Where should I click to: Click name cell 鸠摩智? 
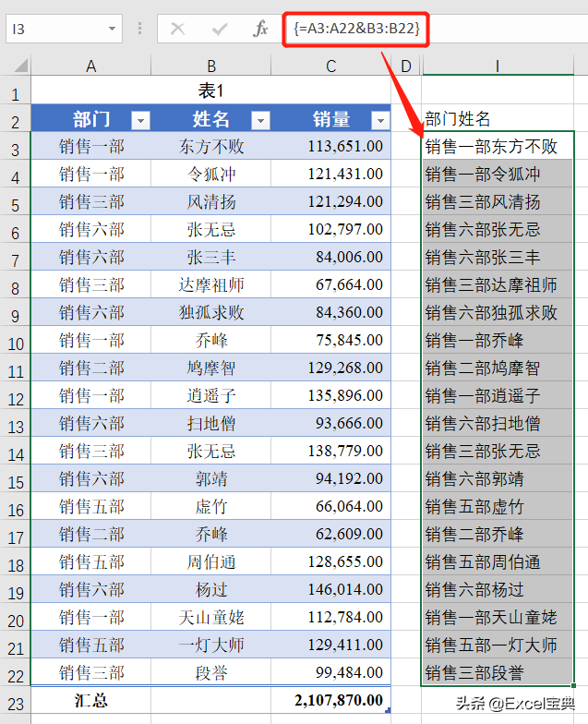click(210, 368)
